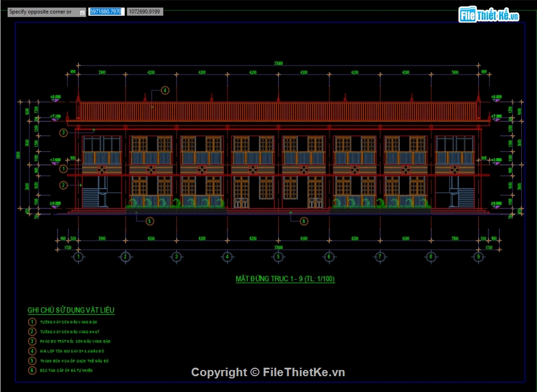537x392 pixels.
Task: Select callout marker 5 below the planter
Action: click(150, 221)
